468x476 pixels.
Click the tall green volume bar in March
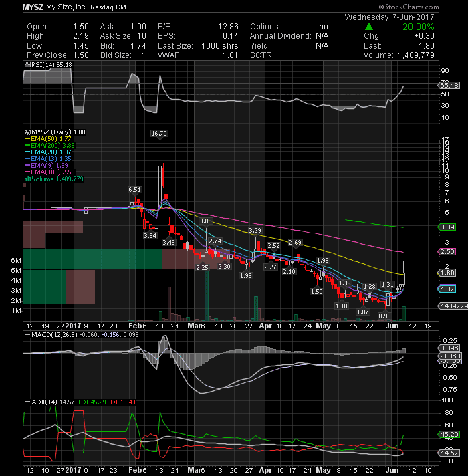tap(207, 295)
